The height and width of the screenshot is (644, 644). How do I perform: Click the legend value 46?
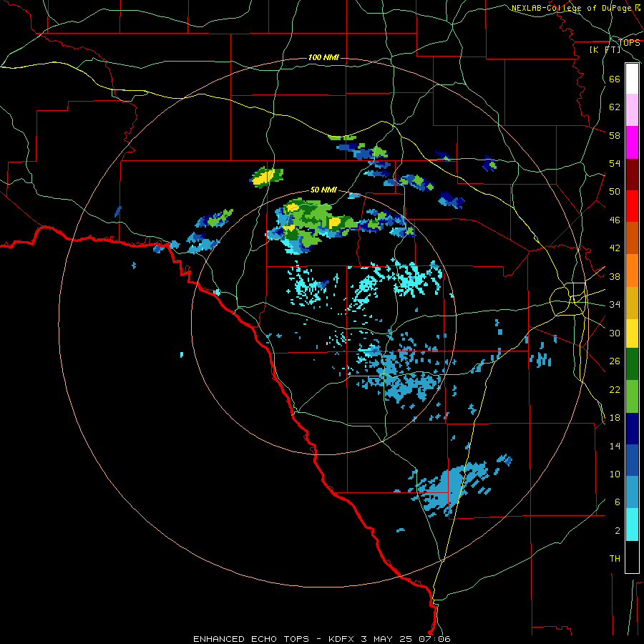pyautogui.click(x=615, y=220)
